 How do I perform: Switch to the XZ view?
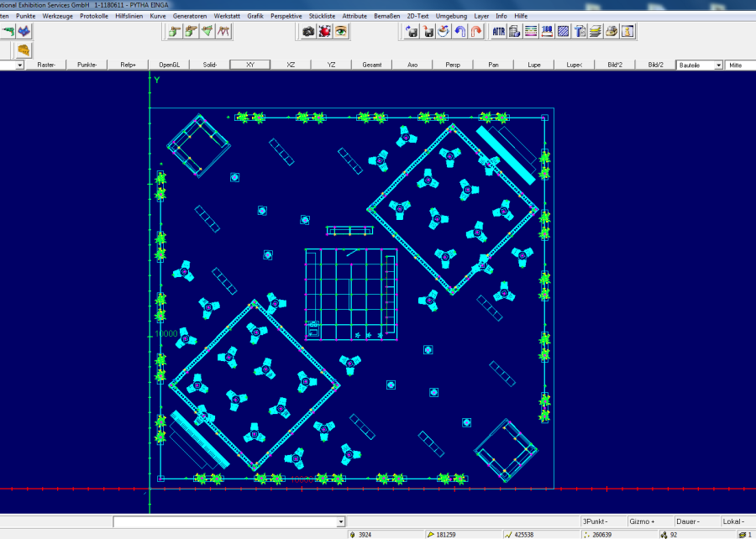291,65
